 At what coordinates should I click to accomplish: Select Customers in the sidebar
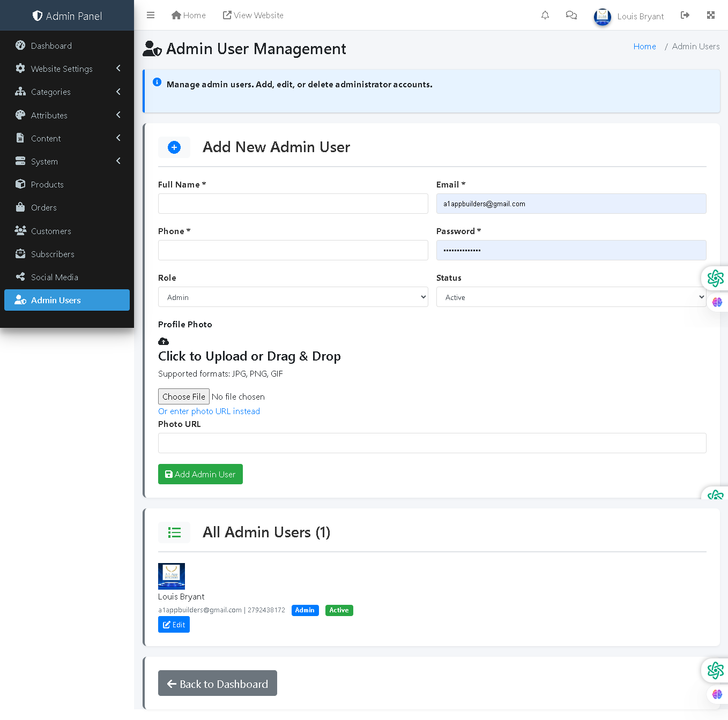(x=51, y=231)
